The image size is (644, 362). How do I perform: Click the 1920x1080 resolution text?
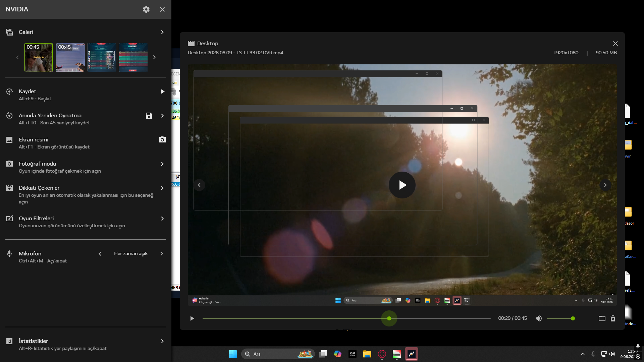pos(566,53)
